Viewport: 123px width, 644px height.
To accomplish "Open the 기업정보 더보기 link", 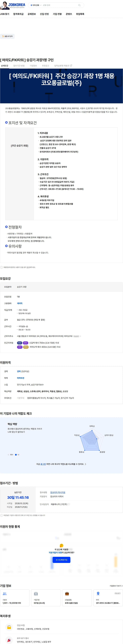I will coord(116,586).
